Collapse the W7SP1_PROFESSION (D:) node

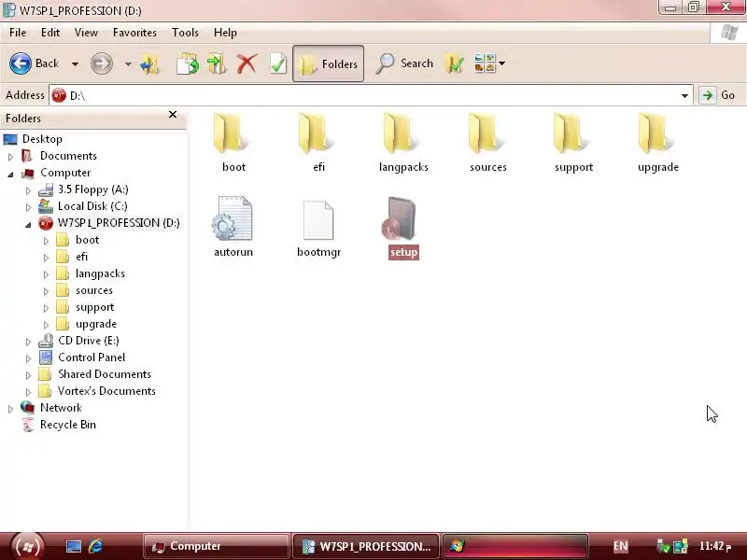click(x=28, y=224)
